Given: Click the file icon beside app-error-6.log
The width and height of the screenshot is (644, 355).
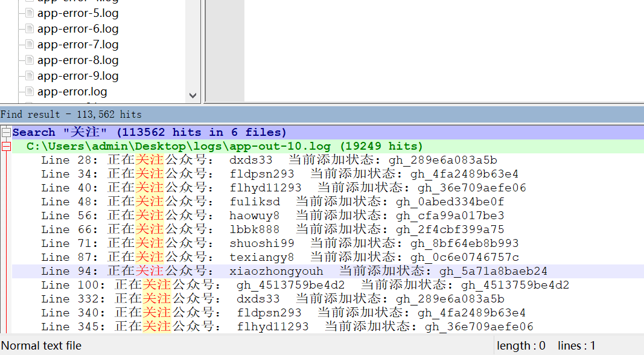Looking at the screenshot, I should 28,28.
